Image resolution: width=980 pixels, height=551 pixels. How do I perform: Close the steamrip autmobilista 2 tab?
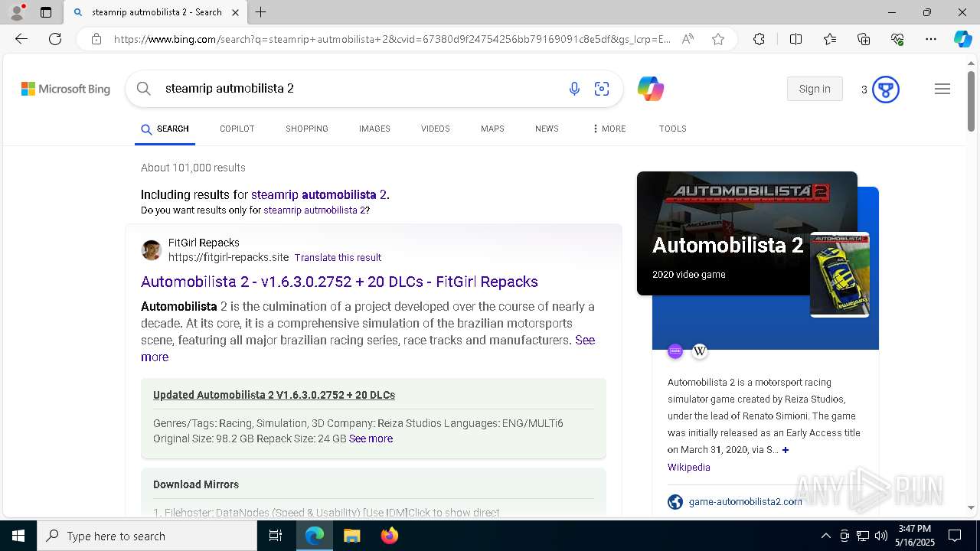[235, 12]
